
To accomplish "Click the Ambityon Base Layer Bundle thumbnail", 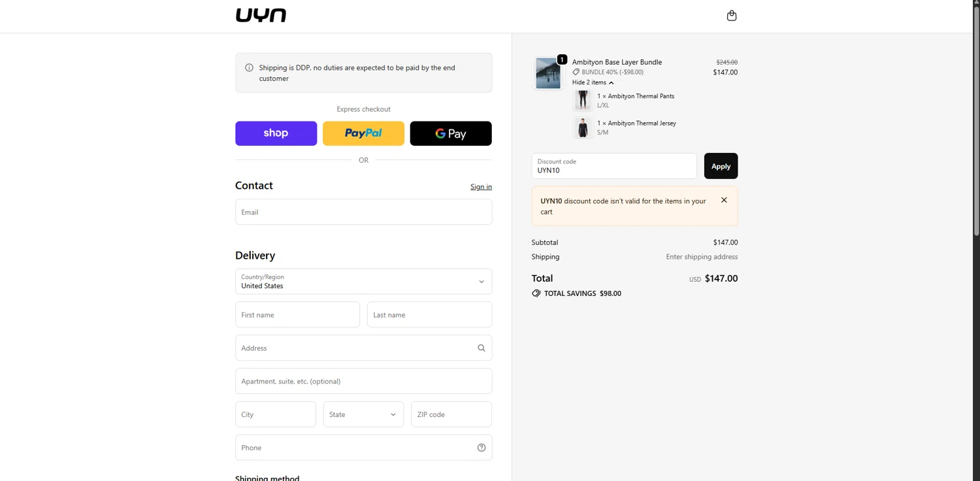I will pos(547,73).
